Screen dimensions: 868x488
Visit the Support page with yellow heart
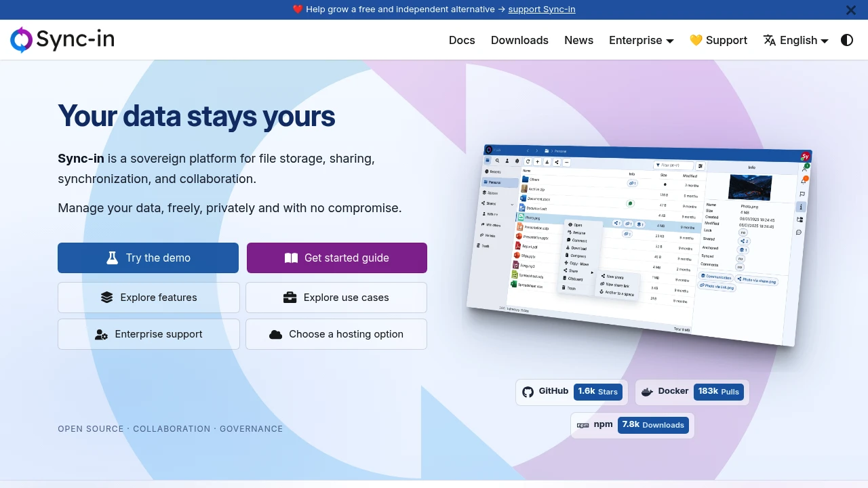pyautogui.click(x=718, y=40)
